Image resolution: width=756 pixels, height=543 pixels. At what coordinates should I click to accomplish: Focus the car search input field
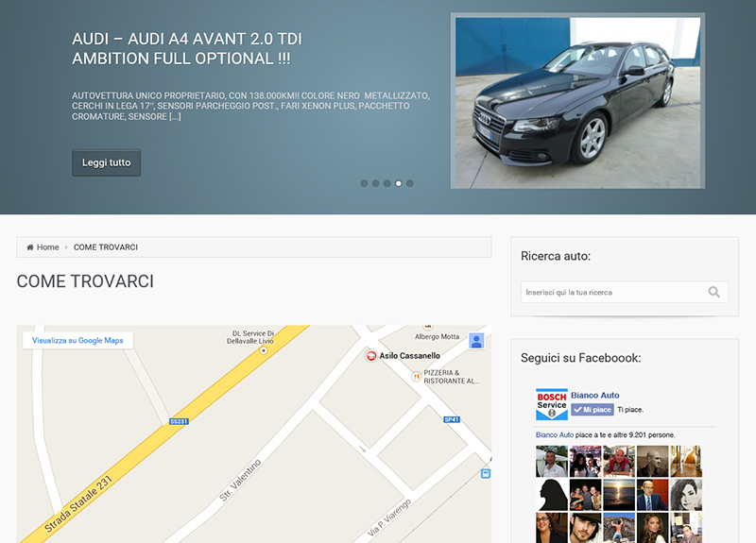click(625, 292)
